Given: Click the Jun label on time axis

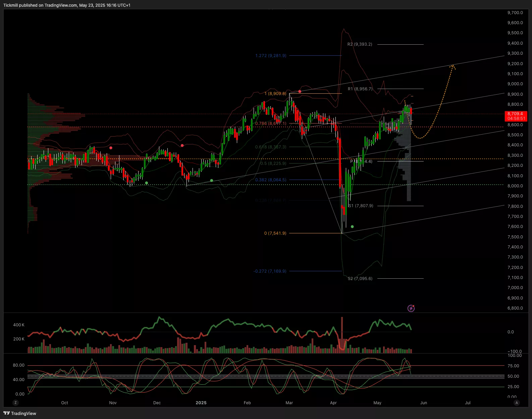Looking at the screenshot, I should (x=424, y=403).
